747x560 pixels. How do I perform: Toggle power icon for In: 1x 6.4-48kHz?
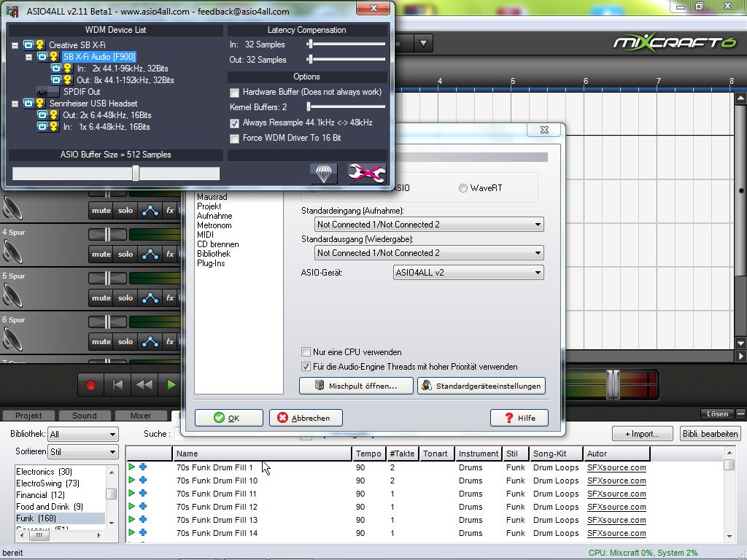point(42,127)
